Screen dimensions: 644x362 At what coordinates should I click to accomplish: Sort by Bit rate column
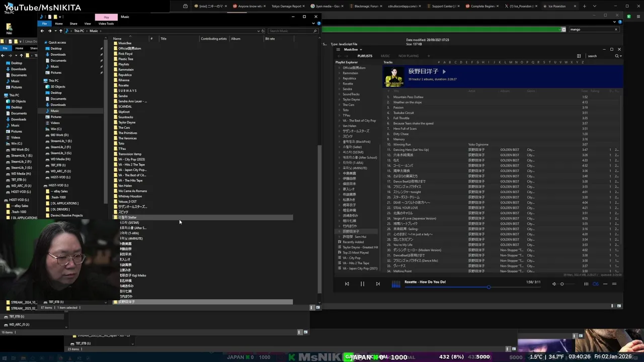click(x=270, y=39)
